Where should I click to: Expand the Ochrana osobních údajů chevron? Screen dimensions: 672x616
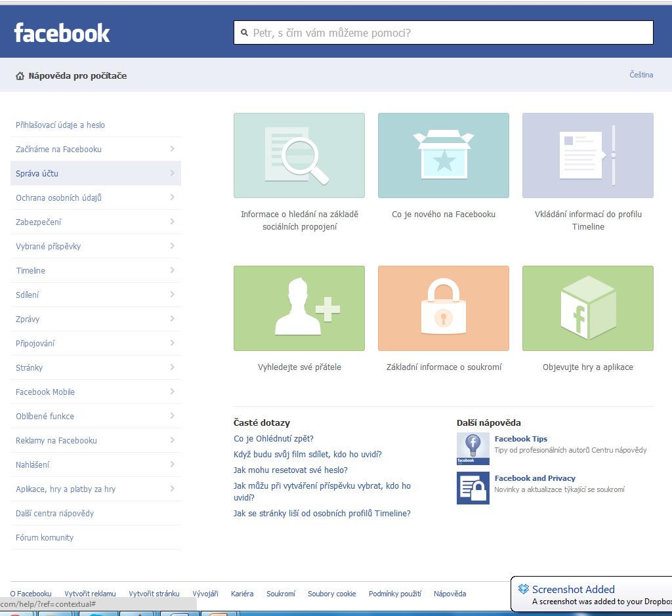click(173, 197)
